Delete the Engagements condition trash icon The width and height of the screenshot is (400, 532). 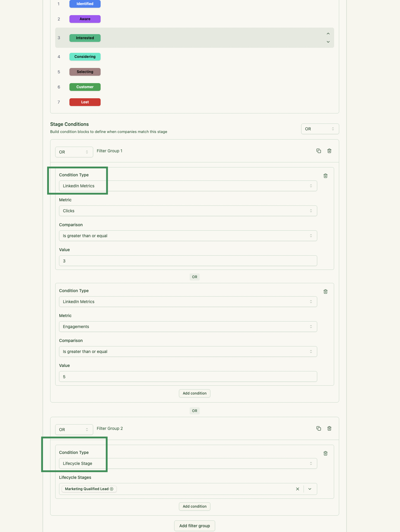tap(326, 292)
